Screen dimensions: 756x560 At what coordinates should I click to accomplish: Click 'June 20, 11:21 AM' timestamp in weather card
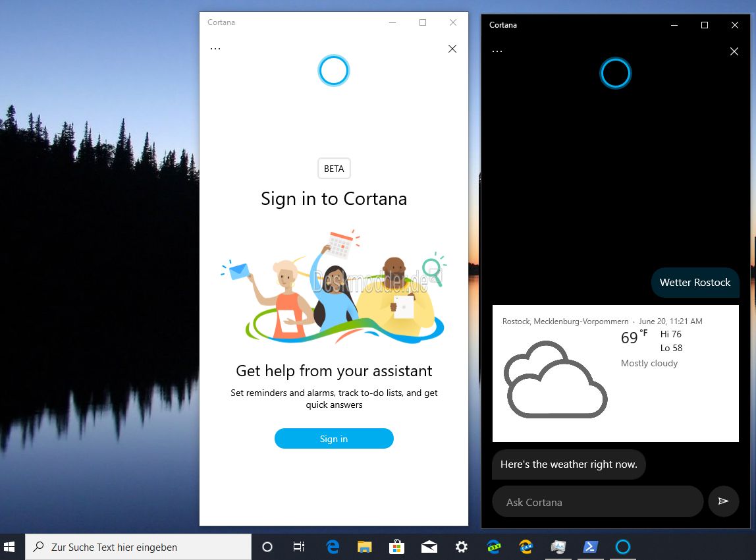(670, 322)
